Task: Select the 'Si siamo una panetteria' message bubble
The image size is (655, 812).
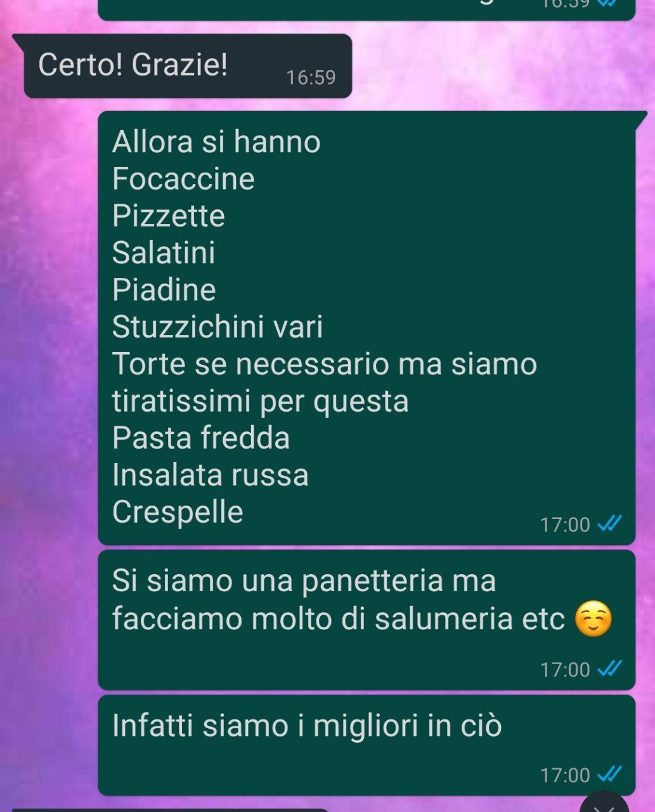Action: [366, 620]
